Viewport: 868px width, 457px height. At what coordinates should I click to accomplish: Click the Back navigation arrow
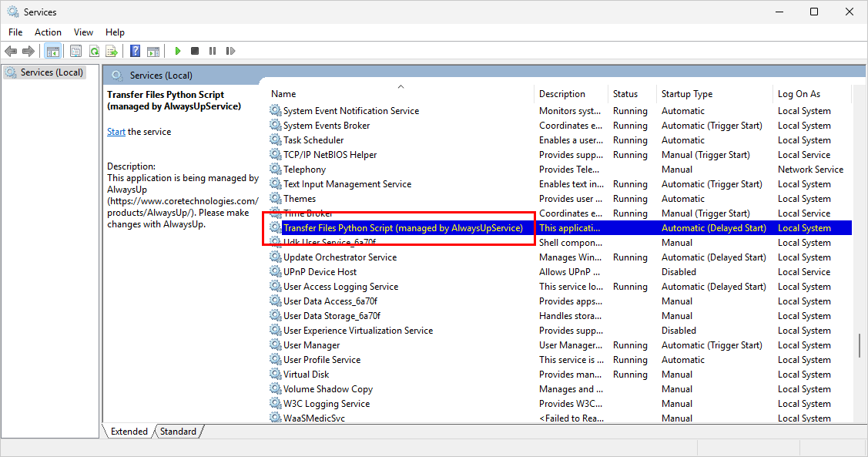(x=11, y=51)
